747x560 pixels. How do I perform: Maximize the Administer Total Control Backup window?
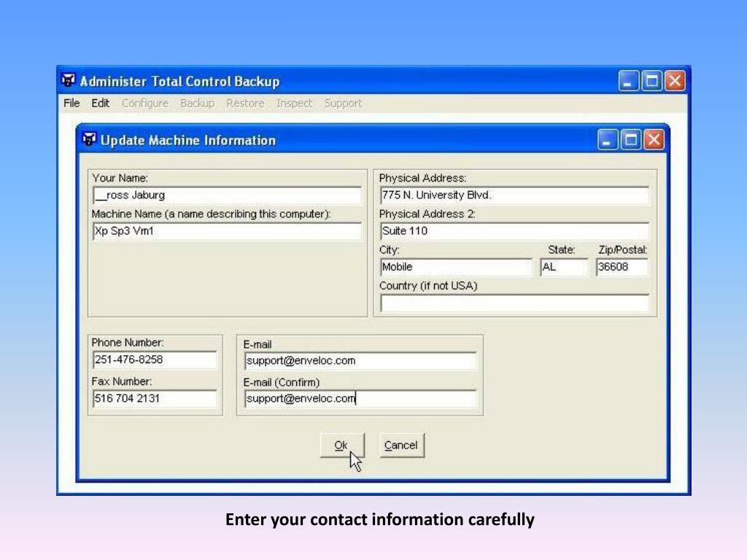pyautogui.click(x=651, y=80)
